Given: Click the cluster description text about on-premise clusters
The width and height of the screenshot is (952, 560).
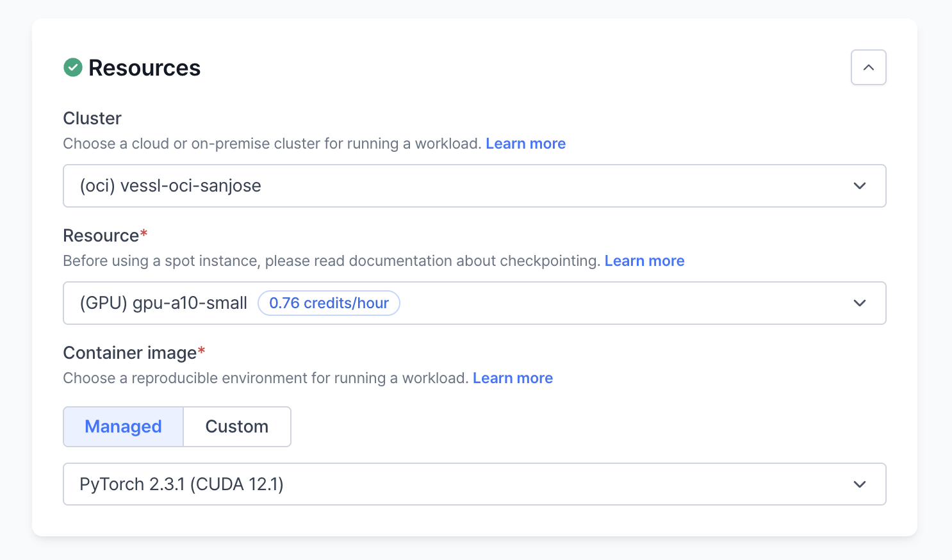Looking at the screenshot, I should pyautogui.click(x=272, y=144).
